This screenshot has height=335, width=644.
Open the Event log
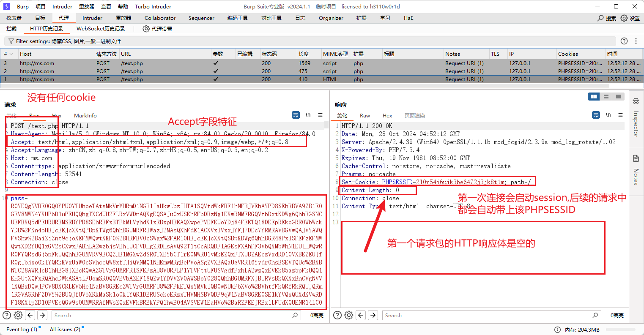pyautogui.click(x=22, y=329)
